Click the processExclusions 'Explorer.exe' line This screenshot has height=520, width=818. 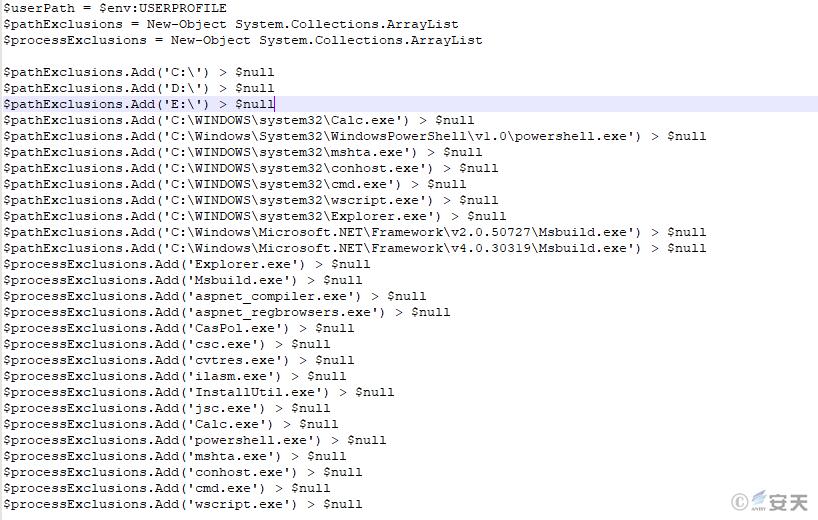[x=187, y=264]
